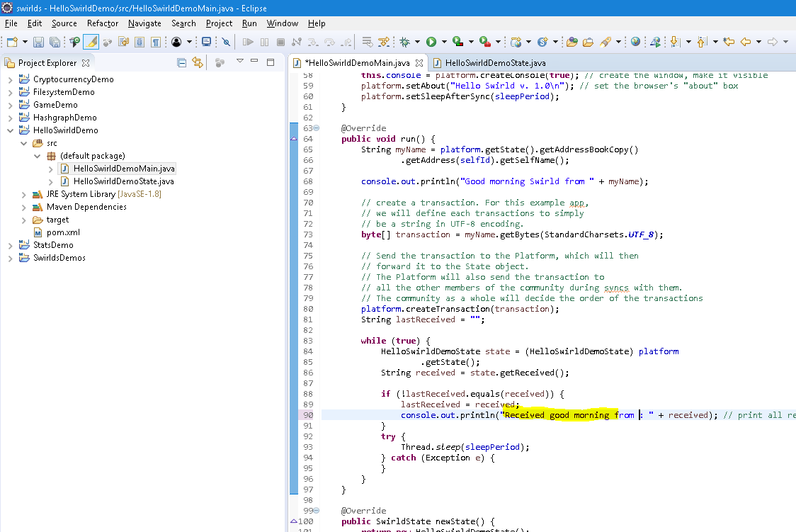Click the Last Edit Location icon
The width and height of the screenshot is (796, 532).
[x=729, y=42]
